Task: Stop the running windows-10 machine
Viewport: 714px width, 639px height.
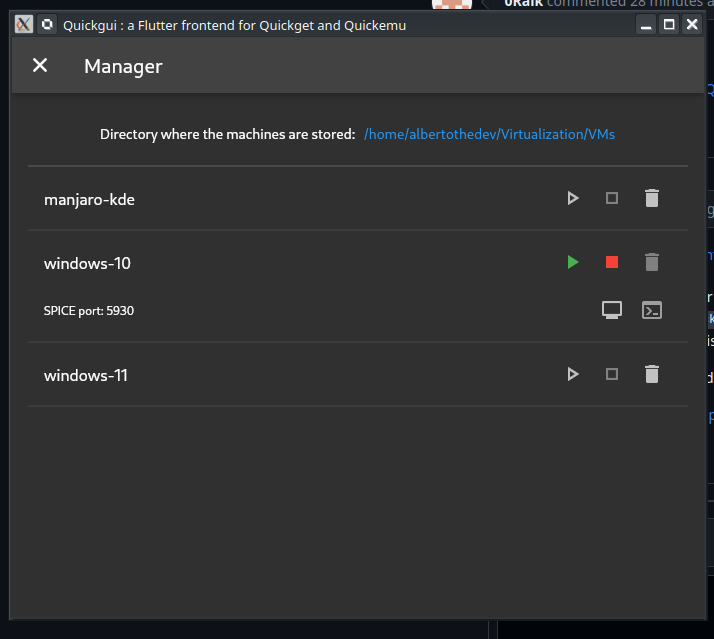Action: pos(612,262)
